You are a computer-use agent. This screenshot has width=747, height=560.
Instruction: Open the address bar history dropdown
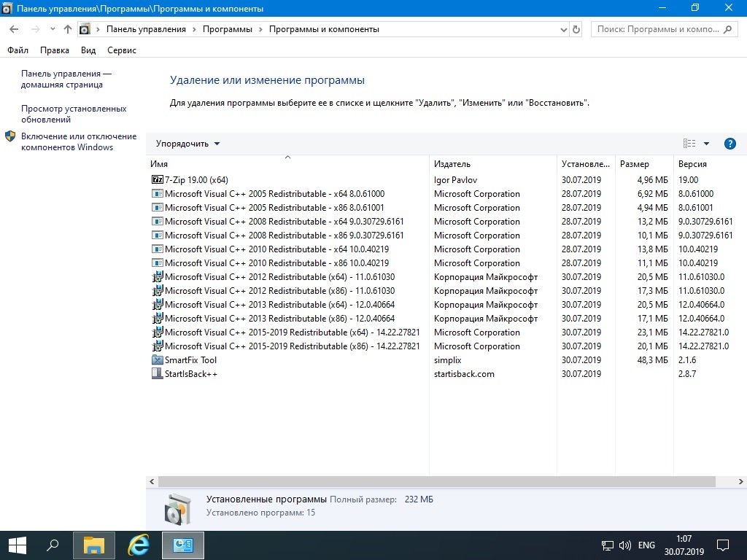tap(562, 29)
